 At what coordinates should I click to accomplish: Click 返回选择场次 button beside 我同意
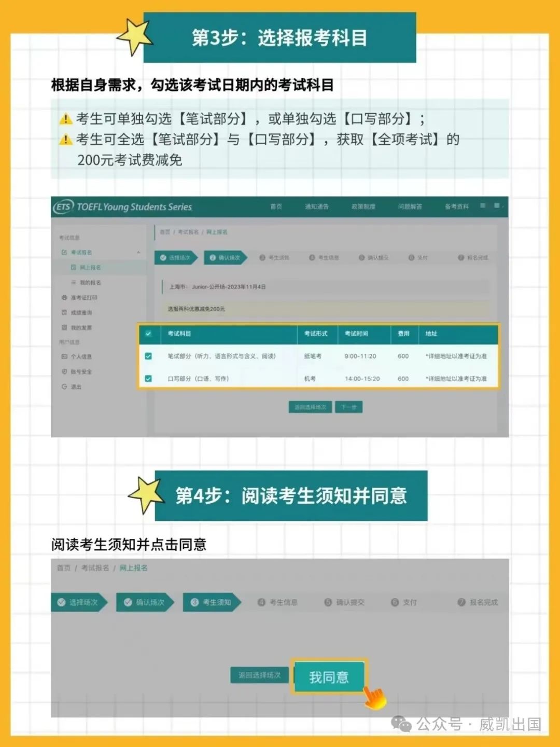[x=259, y=675]
